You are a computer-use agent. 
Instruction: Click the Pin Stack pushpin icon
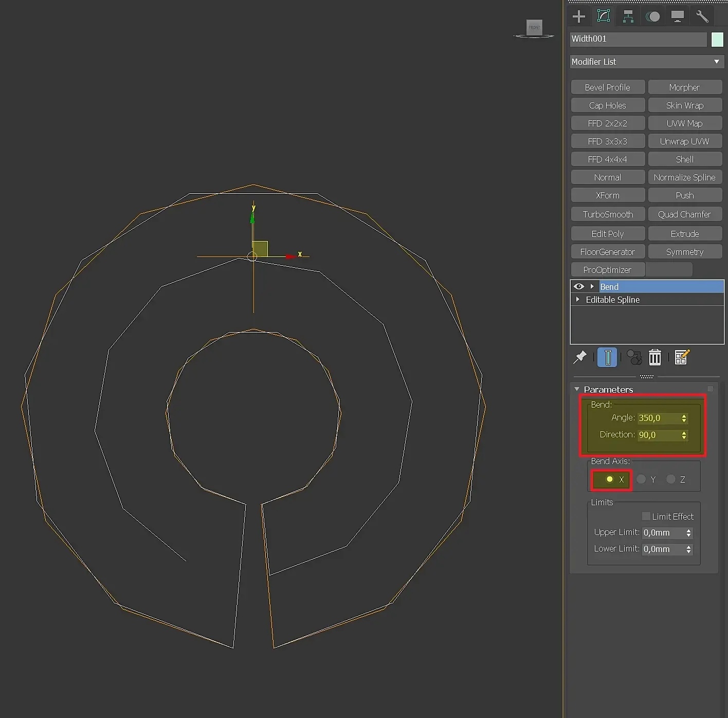tap(580, 357)
